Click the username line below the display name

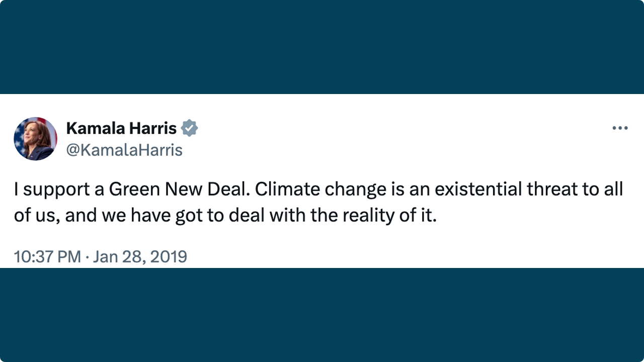pyautogui.click(x=124, y=150)
